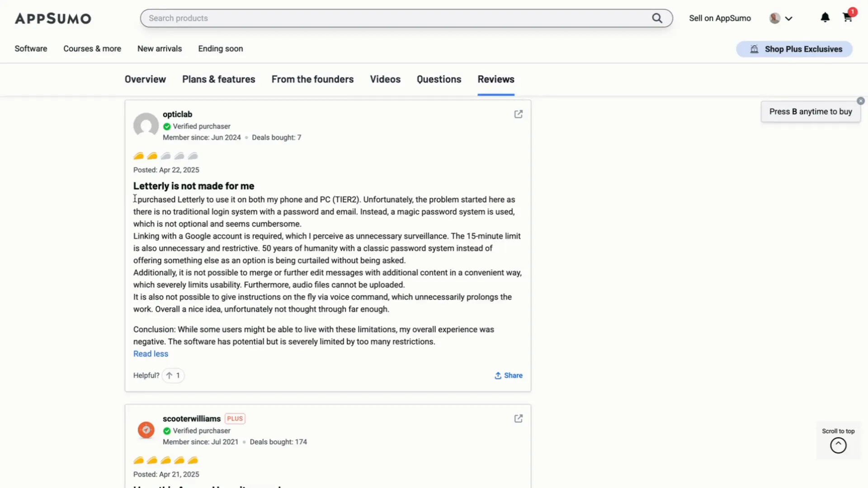The width and height of the screenshot is (868, 488).
Task: Click 'Deals bought: 174' text
Action: (278, 442)
